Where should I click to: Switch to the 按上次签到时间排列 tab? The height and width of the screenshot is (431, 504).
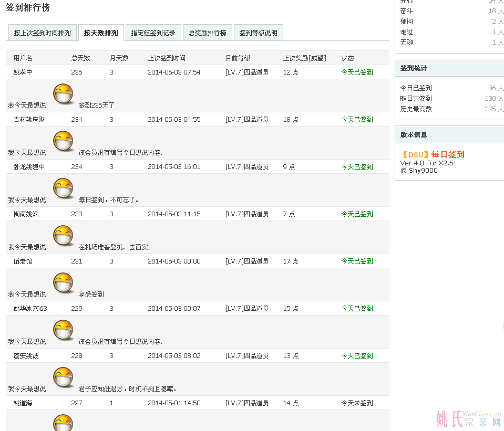(42, 33)
